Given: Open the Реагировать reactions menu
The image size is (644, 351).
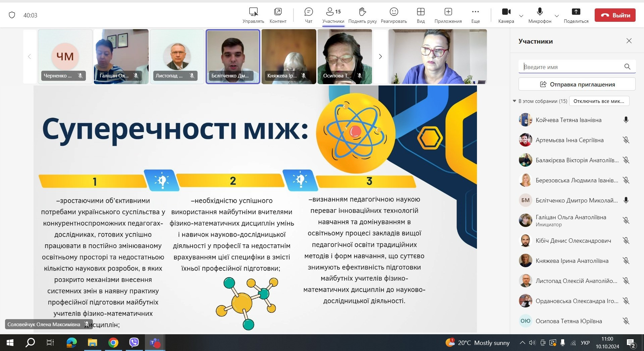Looking at the screenshot, I should [x=394, y=15].
